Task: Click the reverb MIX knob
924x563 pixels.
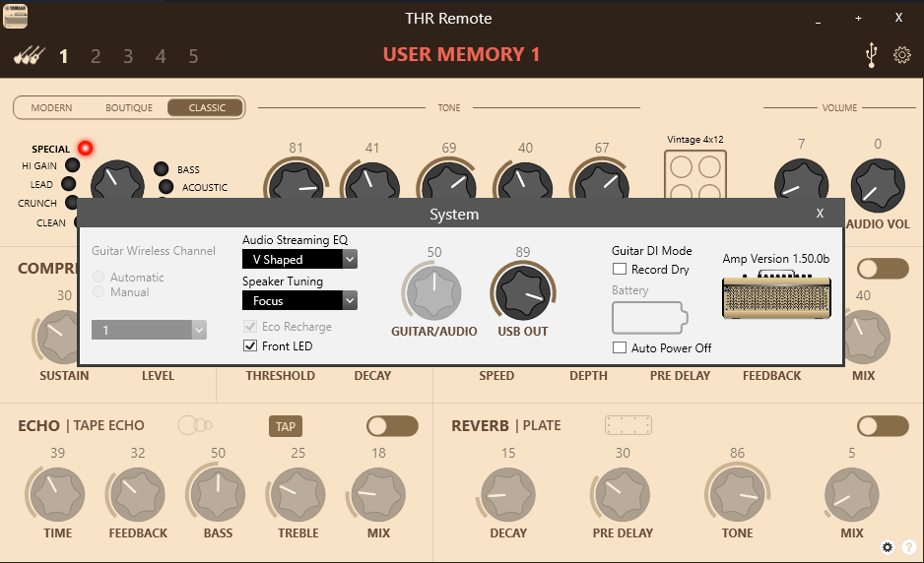Action: click(851, 494)
